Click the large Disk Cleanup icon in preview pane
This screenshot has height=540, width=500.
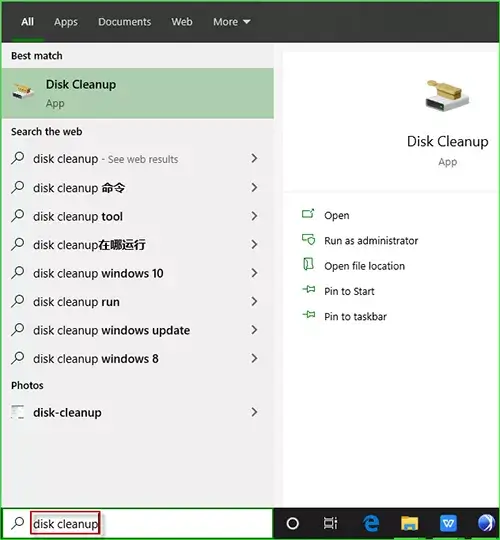(447, 96)
